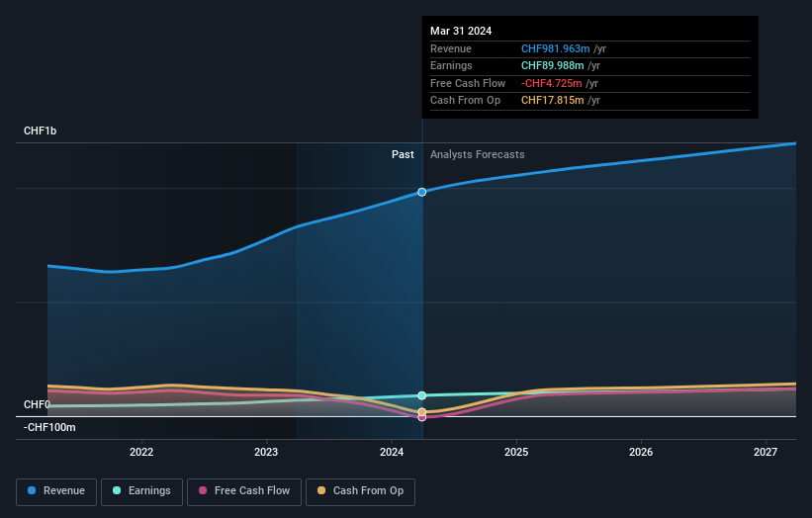Image resolution: width=812 pixels, height=518 pixels.
Task: Toggle the Earnings legend button
Action: 141,491
